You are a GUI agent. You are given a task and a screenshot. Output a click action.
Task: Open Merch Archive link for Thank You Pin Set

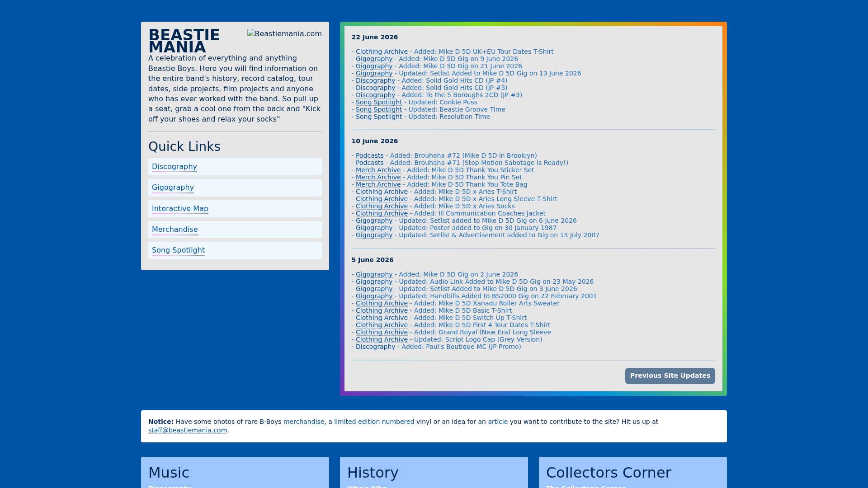(378, 178)
